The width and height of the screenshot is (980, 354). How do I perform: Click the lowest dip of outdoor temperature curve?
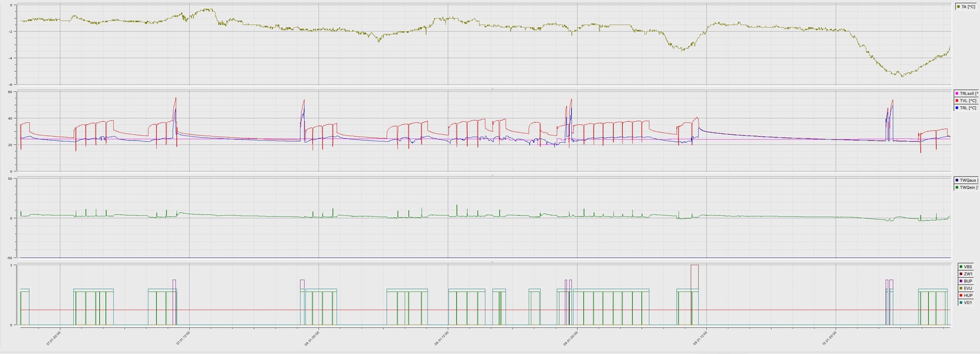pos(901,76)
